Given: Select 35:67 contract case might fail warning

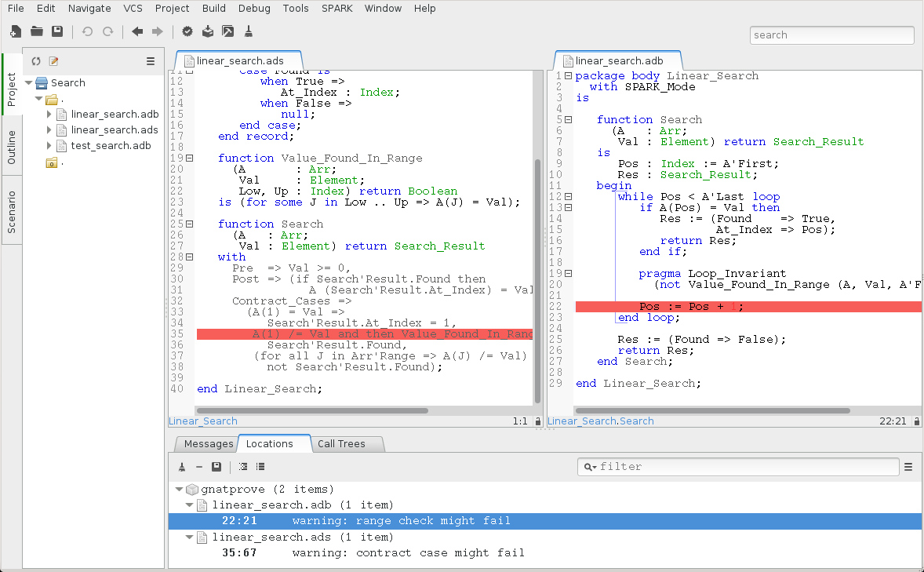Looking at the screenshot, I should 545,553.
